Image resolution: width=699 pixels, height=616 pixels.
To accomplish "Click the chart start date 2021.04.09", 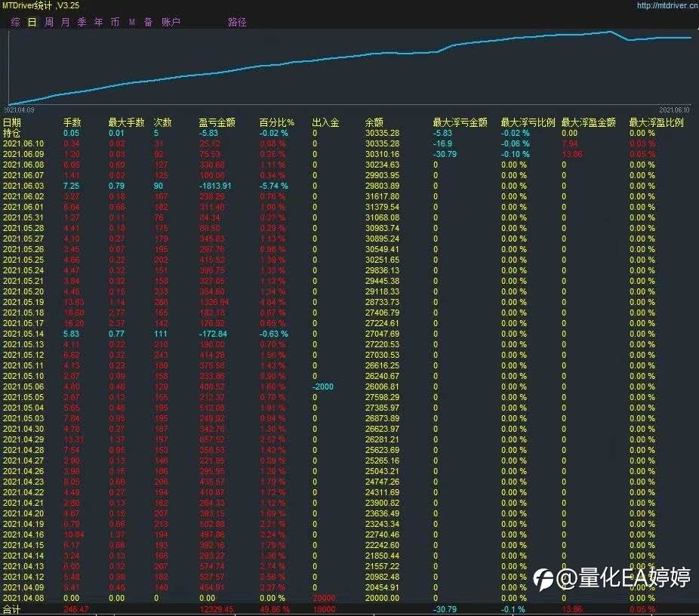I will pos(19,110).
